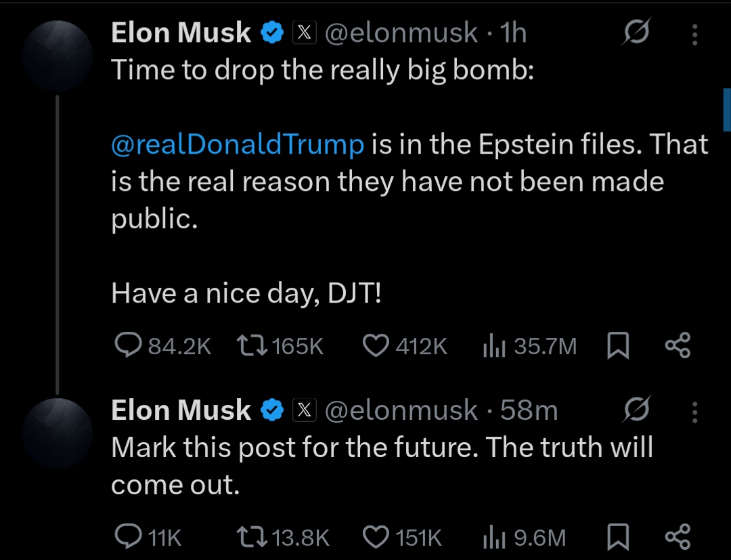The width and height of the screenshot is (731, 560).
Task: Reply to 'Mark this post' tweet
Action: [x=127, y=537]
